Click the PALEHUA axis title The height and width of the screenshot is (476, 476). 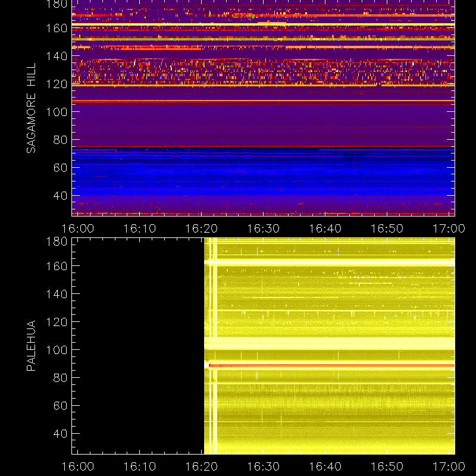pyautogui.click(x=31, y=346)
